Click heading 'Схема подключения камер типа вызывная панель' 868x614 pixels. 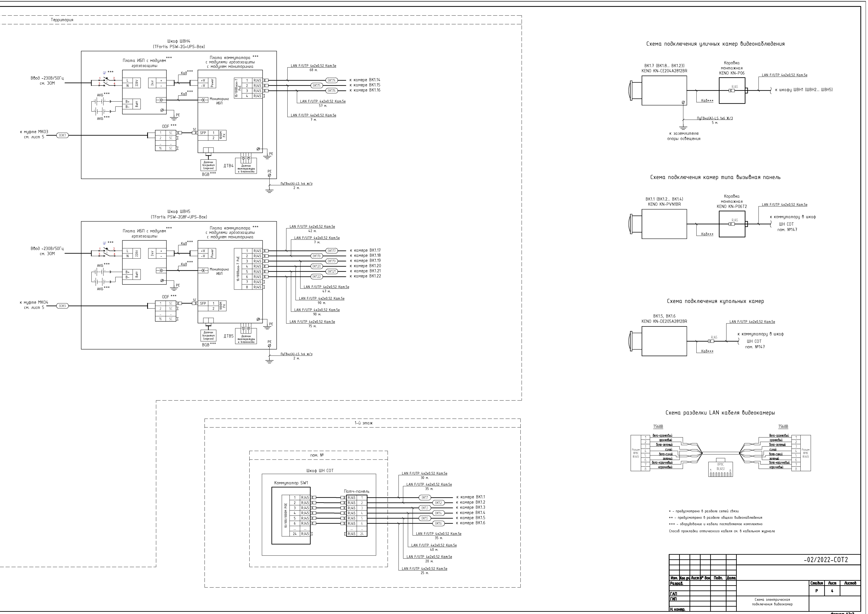(x=715, y=177)
